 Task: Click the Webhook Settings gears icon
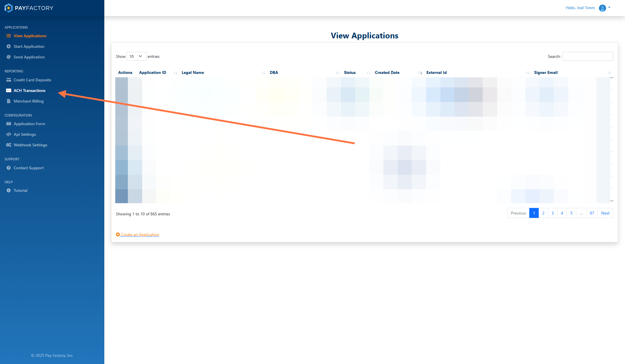(9, 145)
